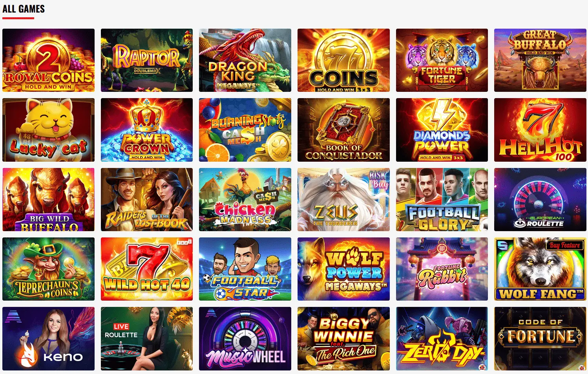Open Power Crown Hold and Win

(147, 130)
